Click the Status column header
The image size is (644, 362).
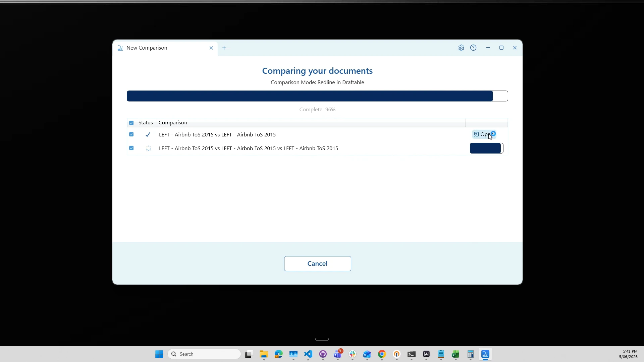[146, 123]
